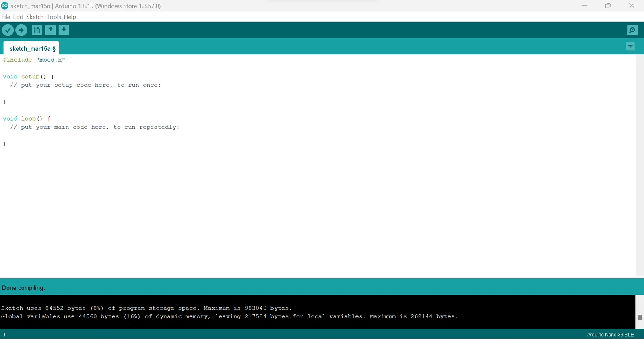Open the Help menu
Image resolution: width=644 pixels, height=339 pixels.
[70, 17]
